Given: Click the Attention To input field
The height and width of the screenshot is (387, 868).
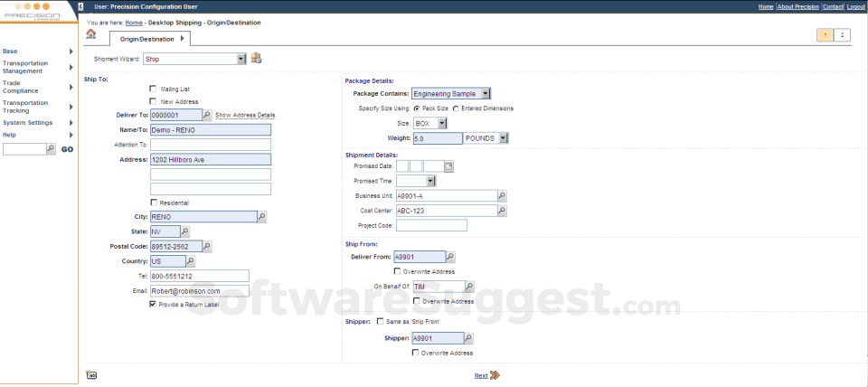Looking at the screenshot, I should (x=211, y=145).
